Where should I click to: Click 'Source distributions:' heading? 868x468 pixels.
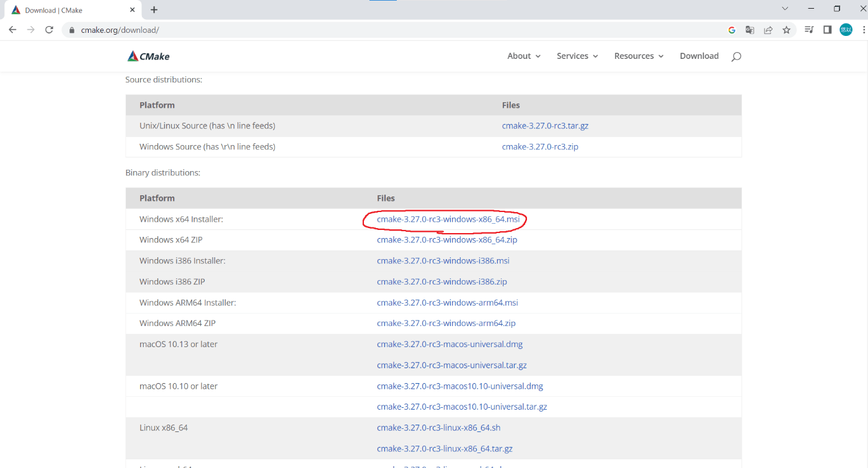(164, 80)
